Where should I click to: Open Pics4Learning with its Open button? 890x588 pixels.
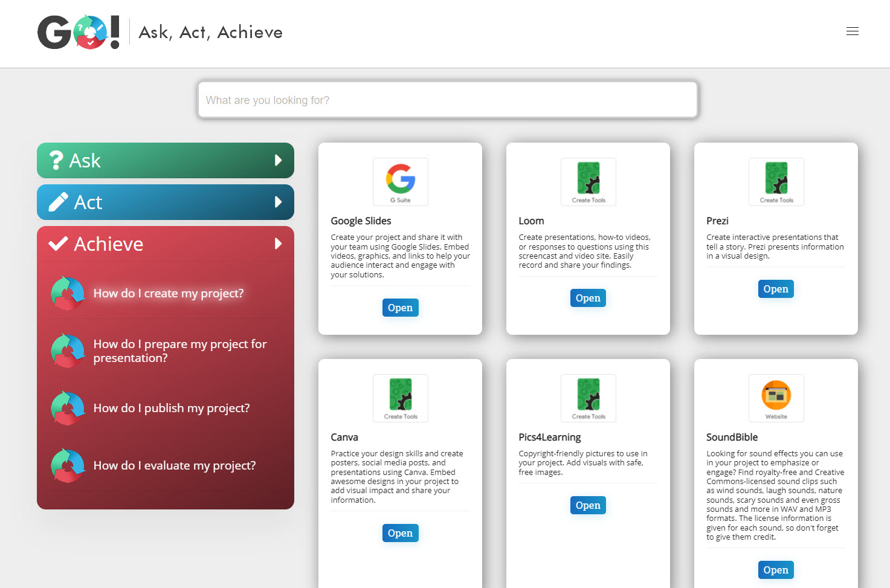tap(588, 505)
